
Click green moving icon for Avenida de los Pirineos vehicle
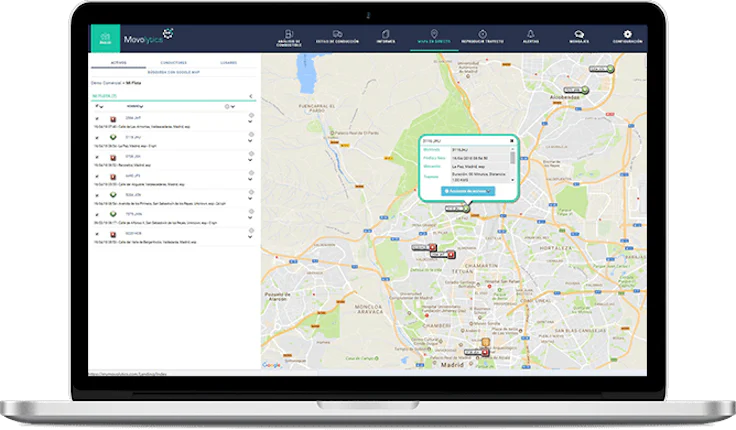tap(113, 195)
